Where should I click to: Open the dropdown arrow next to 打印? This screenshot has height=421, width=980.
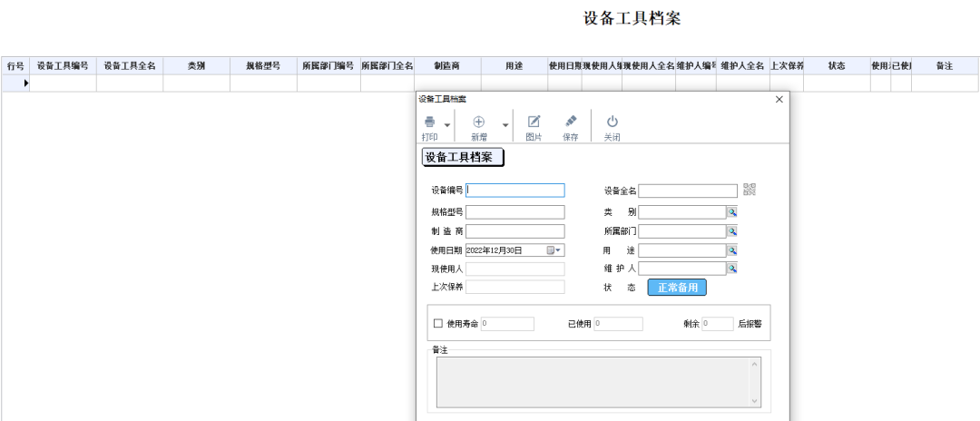446,125
